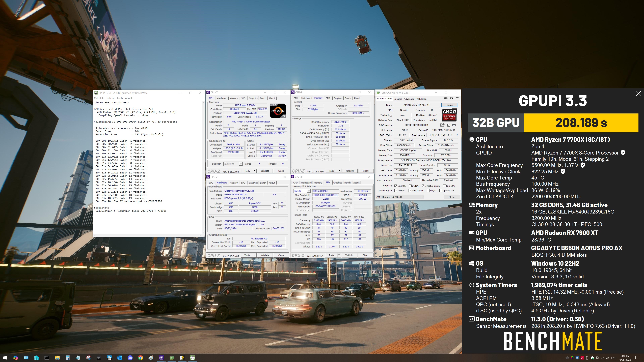Viewport: 644px width, 362px height.
Task: Click Tools button in CPU-Z Mainboard window
Action: pyautogui.click(x=247, y=255)
